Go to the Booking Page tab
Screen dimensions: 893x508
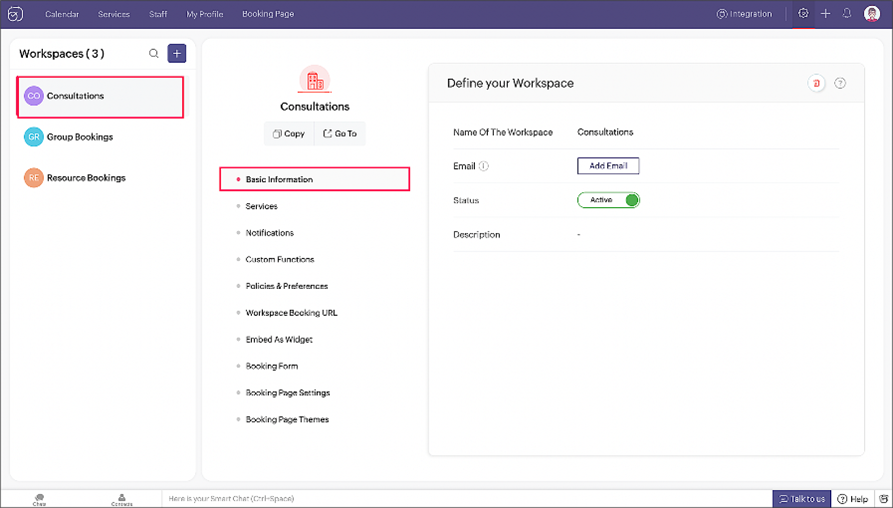coord(268,14)
